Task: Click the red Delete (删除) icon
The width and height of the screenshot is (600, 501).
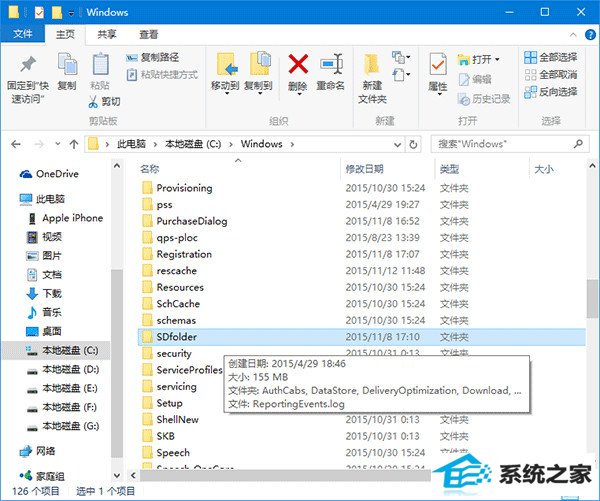Action: [x=298, y=64]
